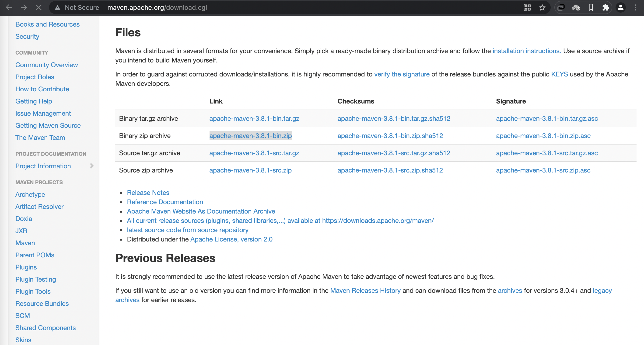Bookmark this page with star icon
The width and height of the screenshot is (644, 345).
click(542, 7)
